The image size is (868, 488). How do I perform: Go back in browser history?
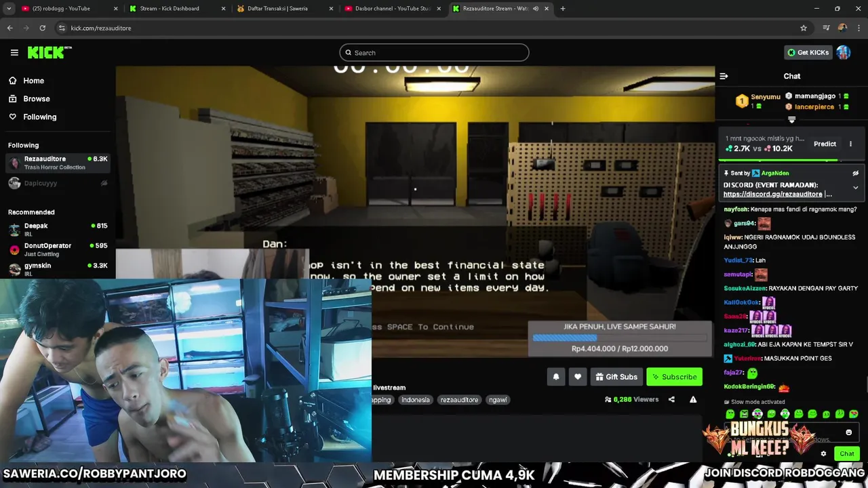[9, 28]
